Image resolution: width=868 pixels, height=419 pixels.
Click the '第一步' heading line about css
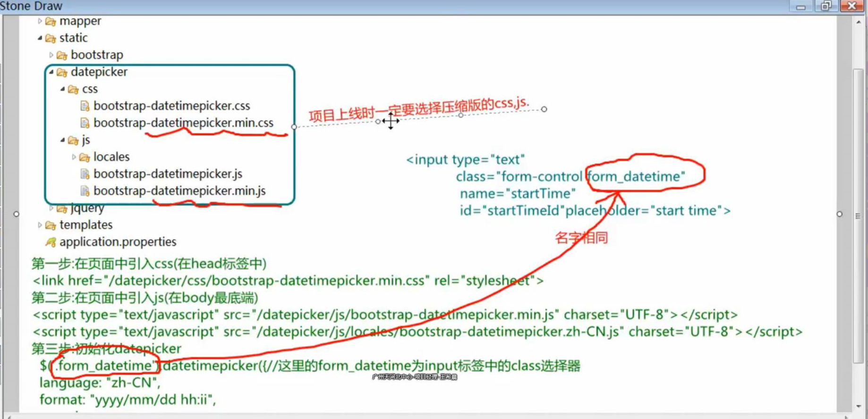coord(149,264)
